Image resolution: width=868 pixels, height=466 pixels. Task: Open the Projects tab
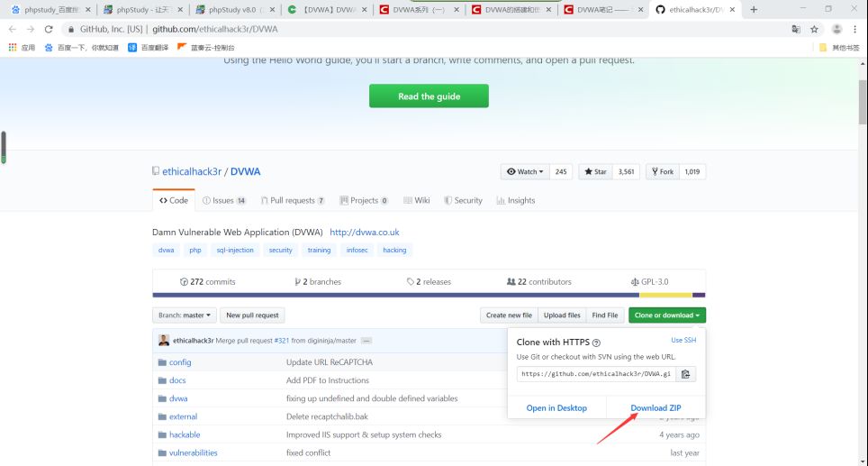[364, 201]
